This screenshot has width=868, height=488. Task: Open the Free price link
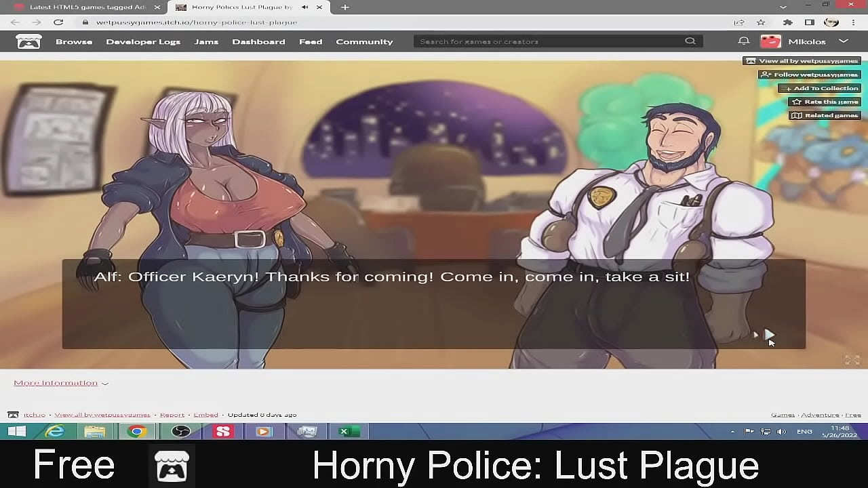tap(853, 415)
